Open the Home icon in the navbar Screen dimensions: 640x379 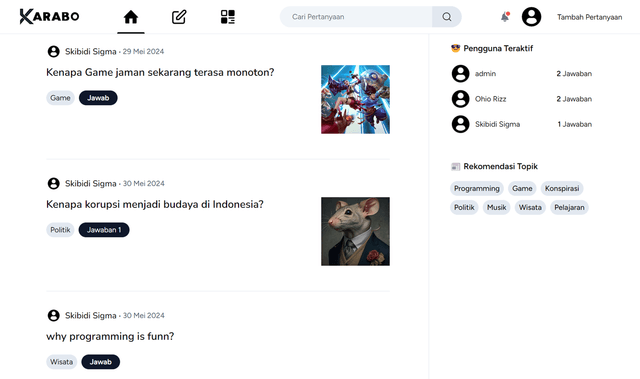131,17
